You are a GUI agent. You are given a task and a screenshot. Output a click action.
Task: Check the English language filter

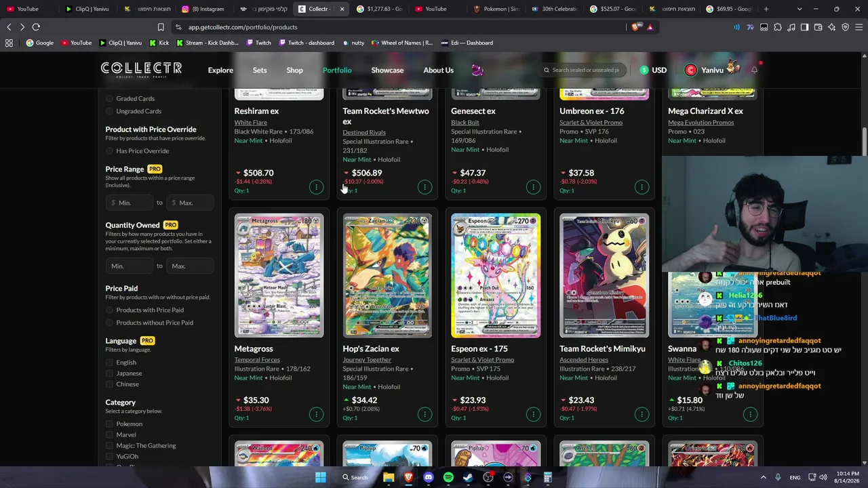[x=109, y=363]
